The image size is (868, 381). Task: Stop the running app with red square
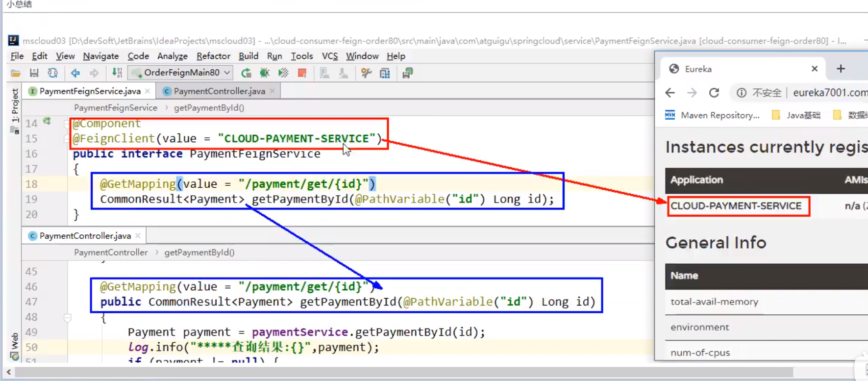point(302,73)
